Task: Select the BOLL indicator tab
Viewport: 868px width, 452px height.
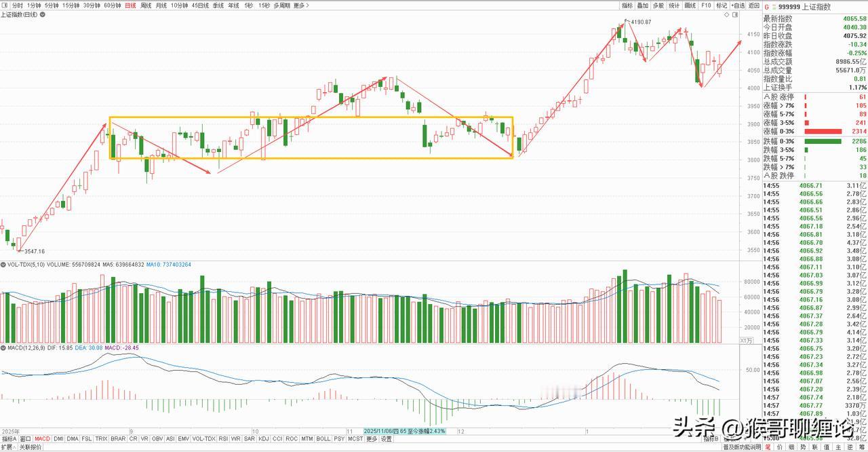Action: coord(322,439)
